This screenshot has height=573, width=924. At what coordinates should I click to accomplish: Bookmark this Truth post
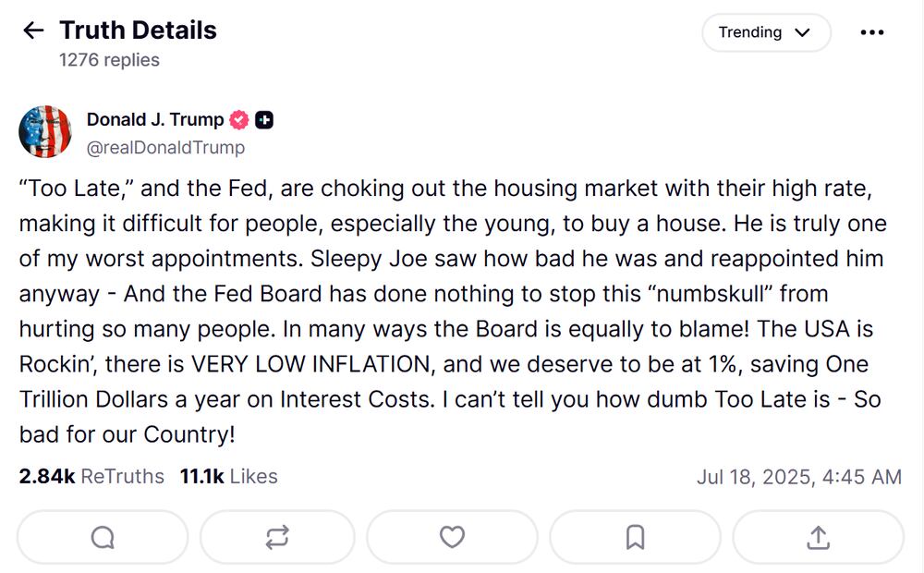635,537
